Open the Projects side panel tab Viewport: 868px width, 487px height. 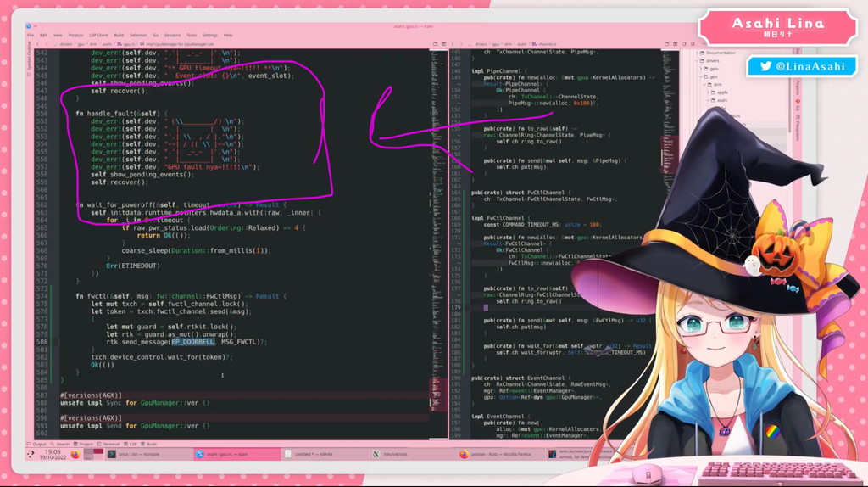click(798, 92)
